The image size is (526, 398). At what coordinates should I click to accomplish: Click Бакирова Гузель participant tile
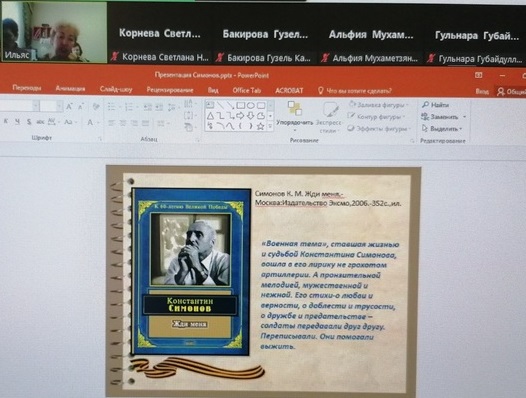click(265, 34)
